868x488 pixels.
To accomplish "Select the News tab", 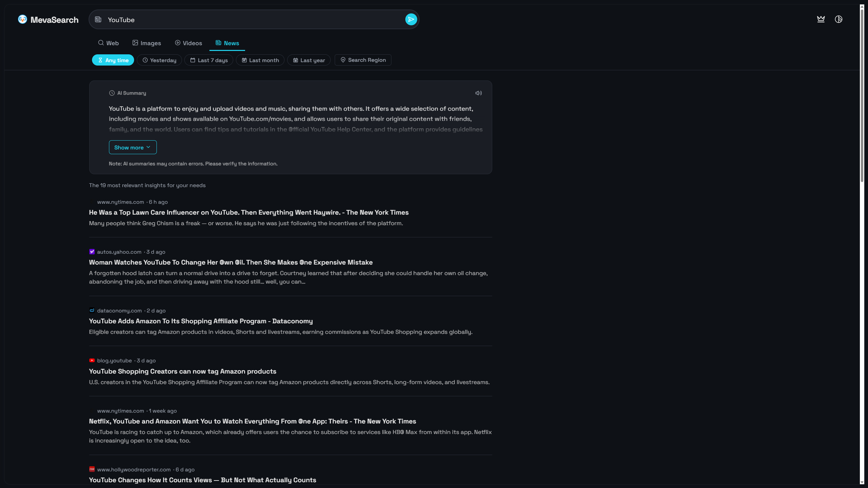I will click(227, 43).
